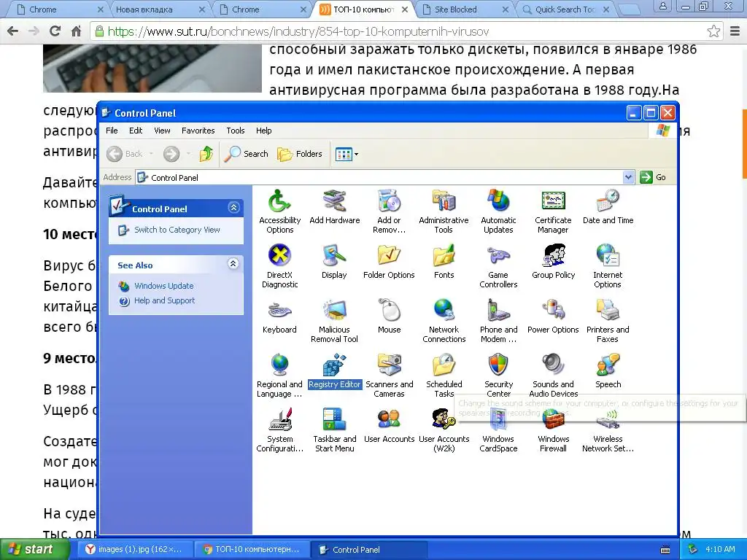Bookmark page with the star icon

[x=713, y=31]
